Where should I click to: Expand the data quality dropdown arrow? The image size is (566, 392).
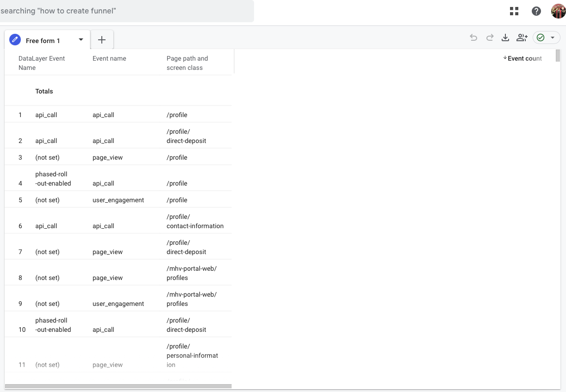(x=552, y=37)
